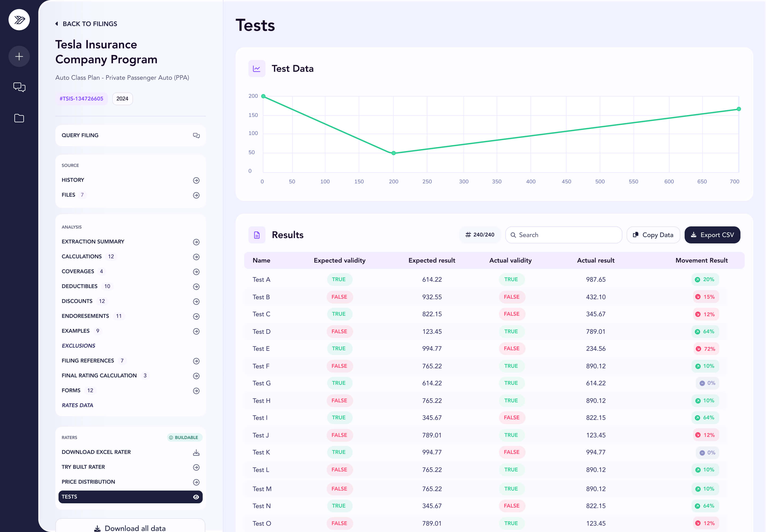The height and width of the screenshot is (532, 766).
Task: Click the Back to Filings link
Action: [x=86, y=24]
